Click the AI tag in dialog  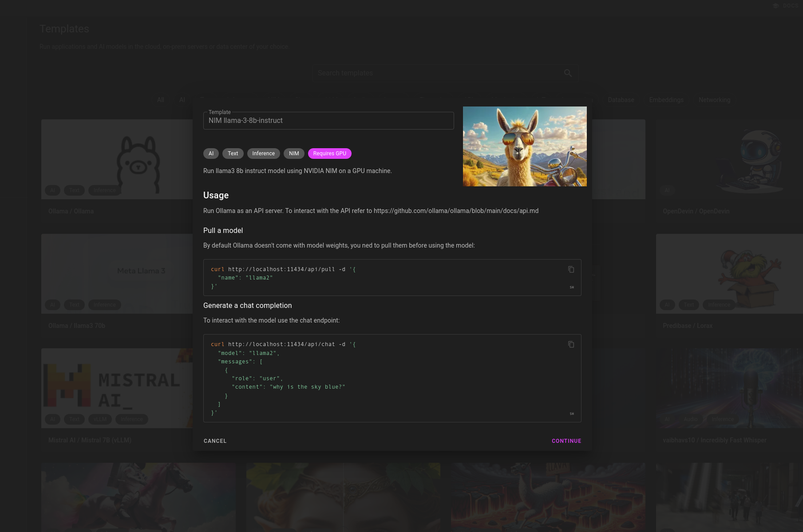pyautogui.click(x=211, y=154)
